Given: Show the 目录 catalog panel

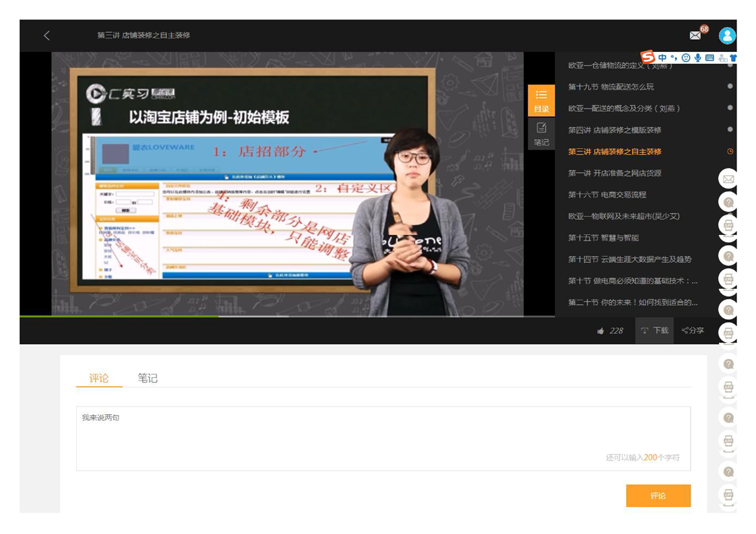Looking at the screenshot, I should click(541, 101).
